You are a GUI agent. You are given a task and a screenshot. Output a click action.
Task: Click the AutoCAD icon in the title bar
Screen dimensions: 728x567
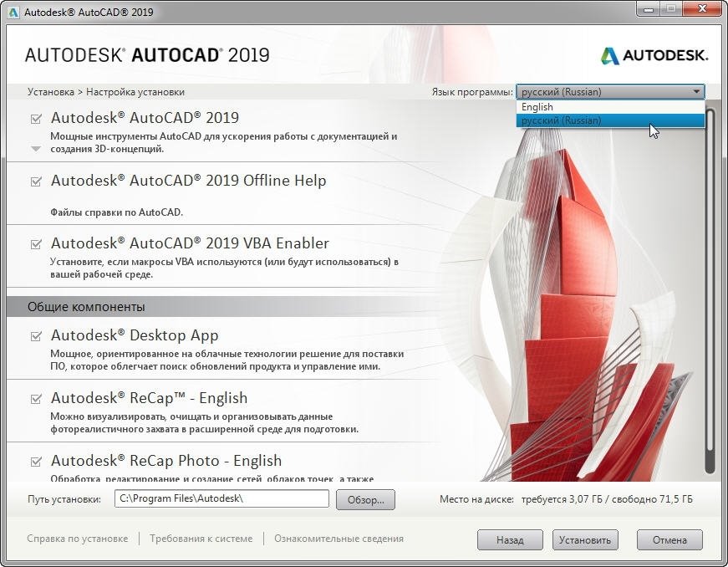click(14, 12)
